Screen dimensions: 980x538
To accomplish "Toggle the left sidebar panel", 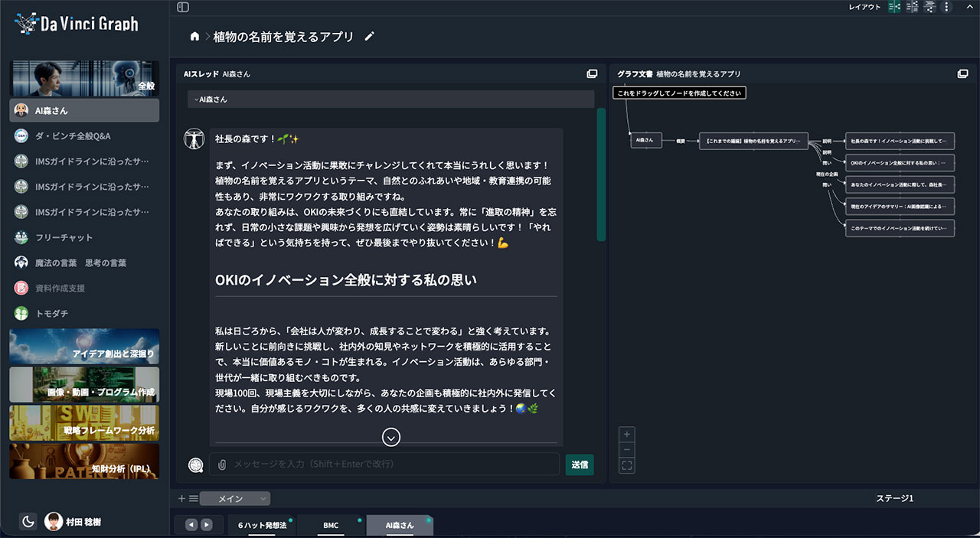I will pyautogui.click(x=182, y=7).
